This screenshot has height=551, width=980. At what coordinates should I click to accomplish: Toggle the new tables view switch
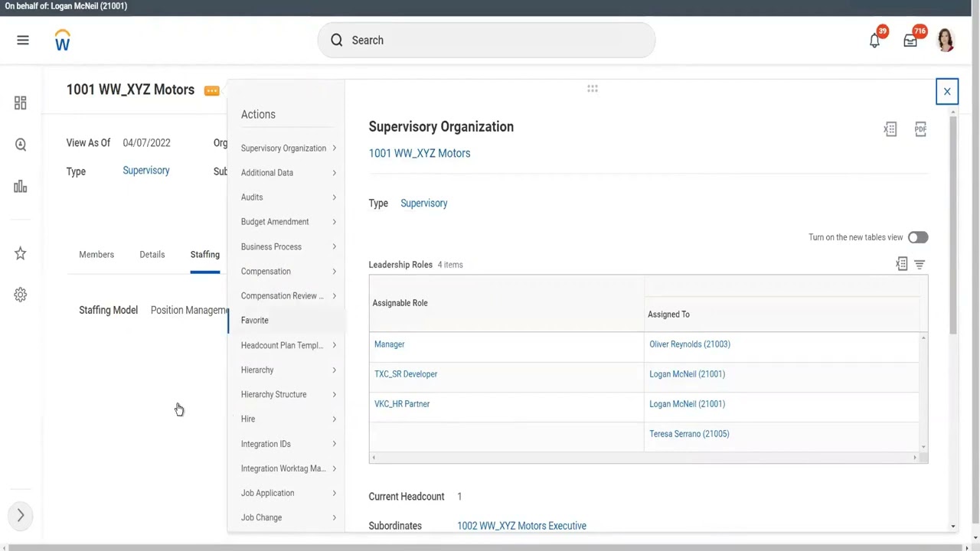(918, 237)
